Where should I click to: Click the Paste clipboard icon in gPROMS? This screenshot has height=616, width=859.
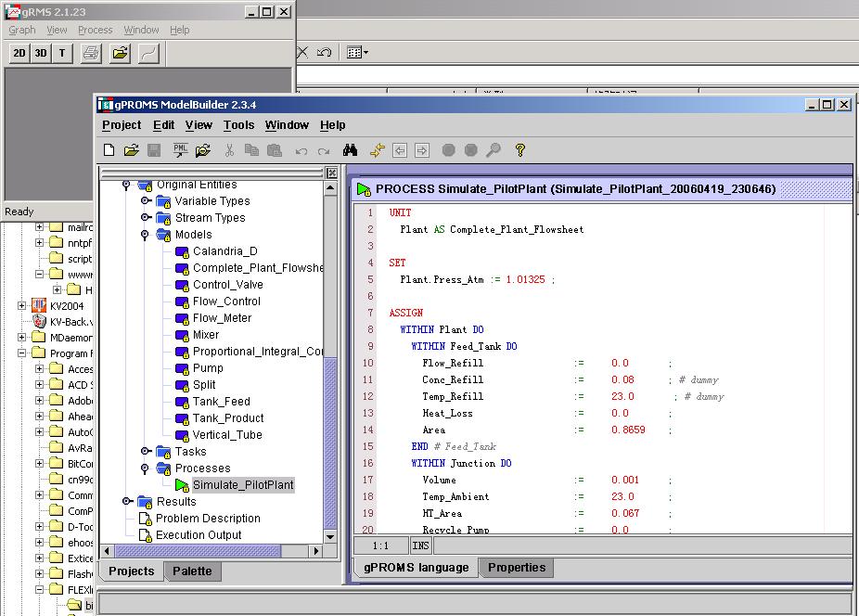click(x=275, y=150)
